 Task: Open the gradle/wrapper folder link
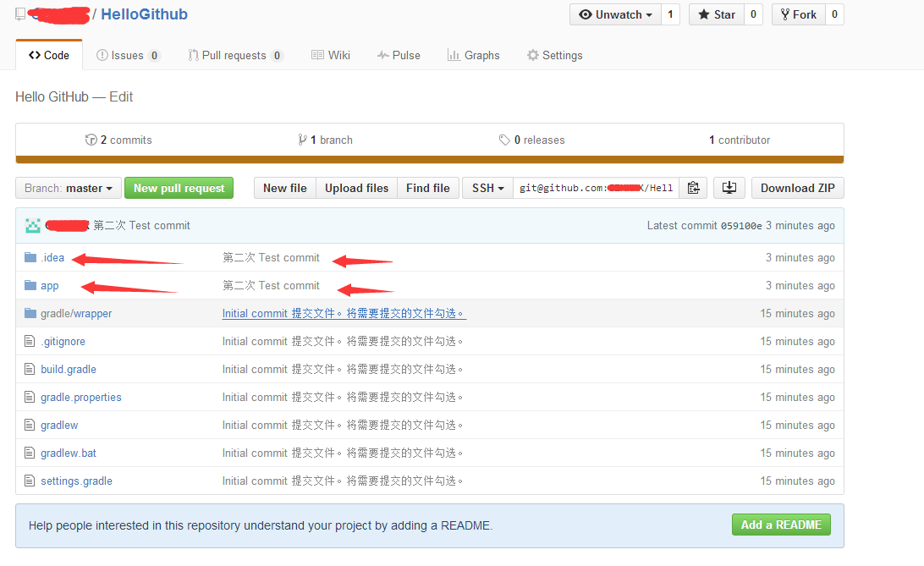(76, 313)
